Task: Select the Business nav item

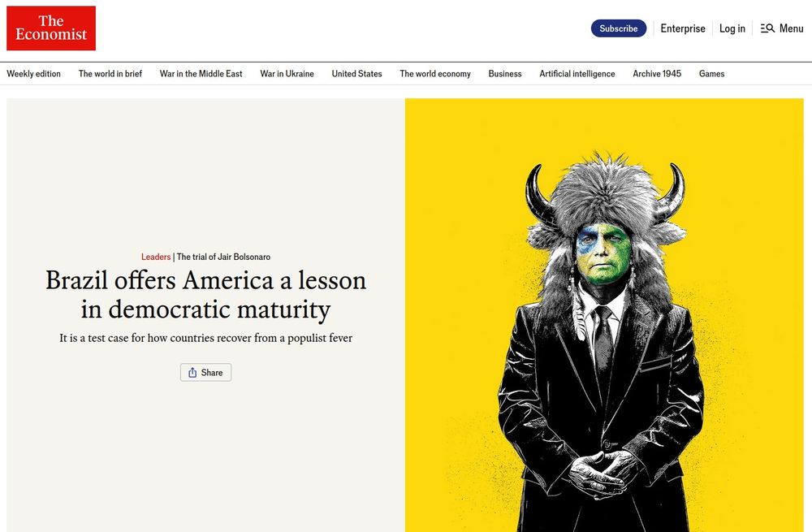Action: click(x=505, y=74)
